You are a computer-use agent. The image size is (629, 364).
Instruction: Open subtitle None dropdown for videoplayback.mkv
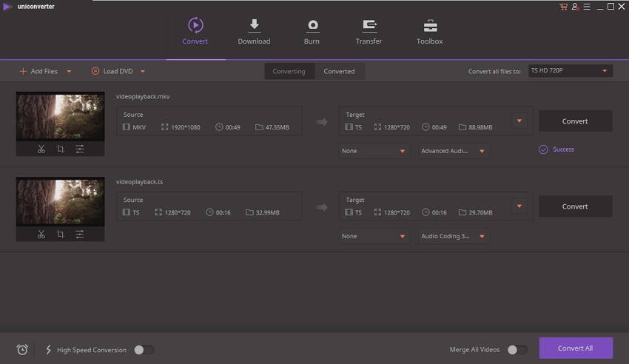tap(374, 151)
